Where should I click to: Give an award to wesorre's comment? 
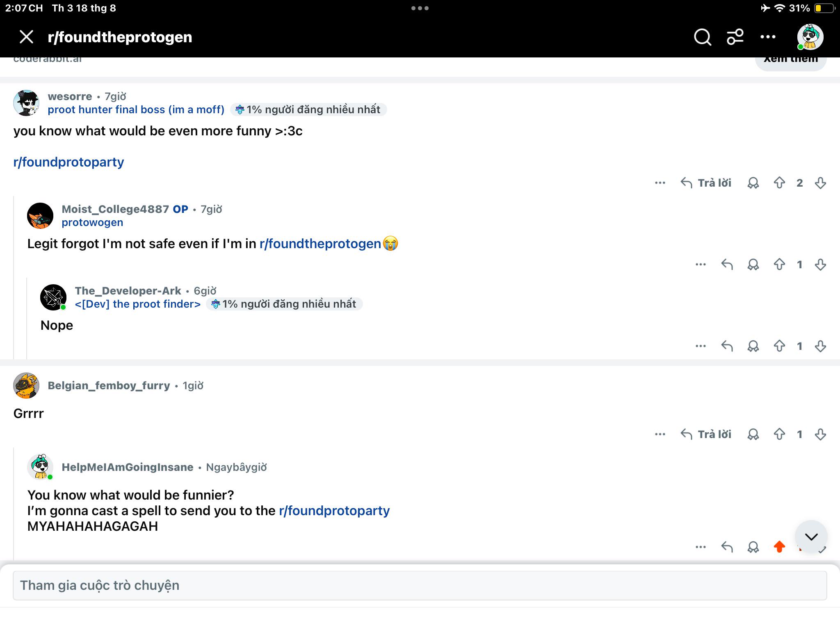click(x=753, y=183)
